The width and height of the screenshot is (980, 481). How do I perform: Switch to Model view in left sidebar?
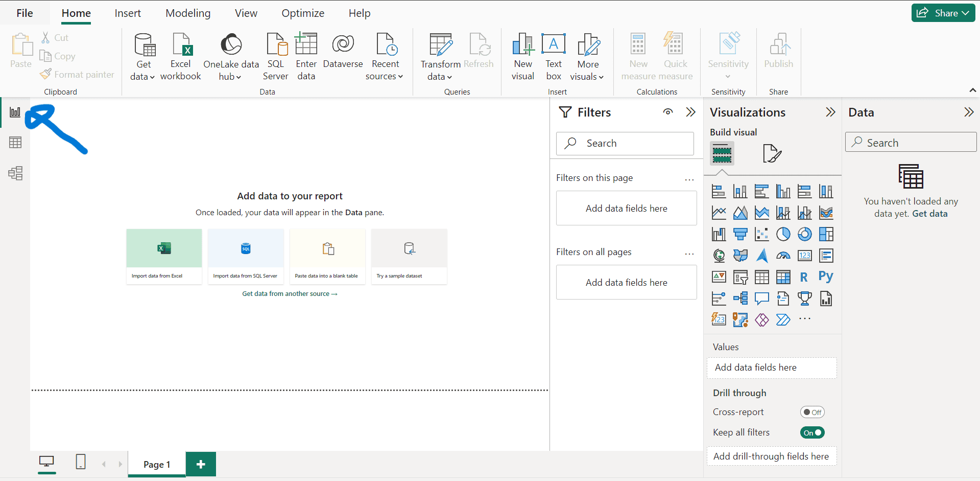[x=15, y=173]
